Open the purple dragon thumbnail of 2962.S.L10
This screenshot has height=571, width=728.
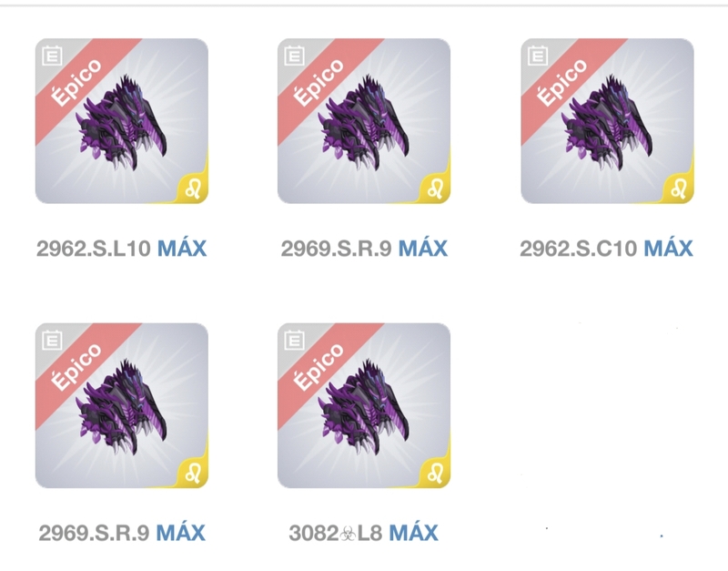pyautogui.click(x=122, y=124)
